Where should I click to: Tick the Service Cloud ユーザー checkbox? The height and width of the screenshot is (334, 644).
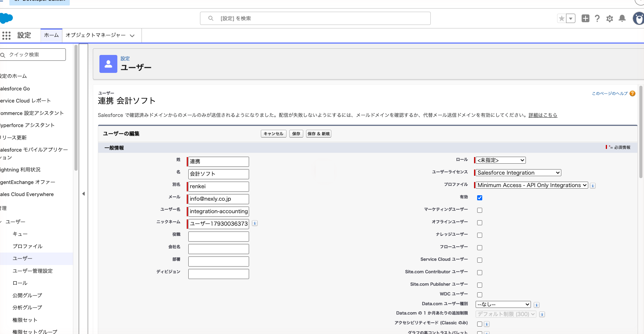[x=479, y=260]
